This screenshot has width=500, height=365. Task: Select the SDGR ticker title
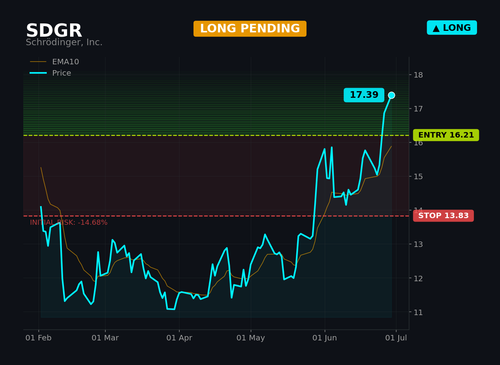tap(54, 30)
